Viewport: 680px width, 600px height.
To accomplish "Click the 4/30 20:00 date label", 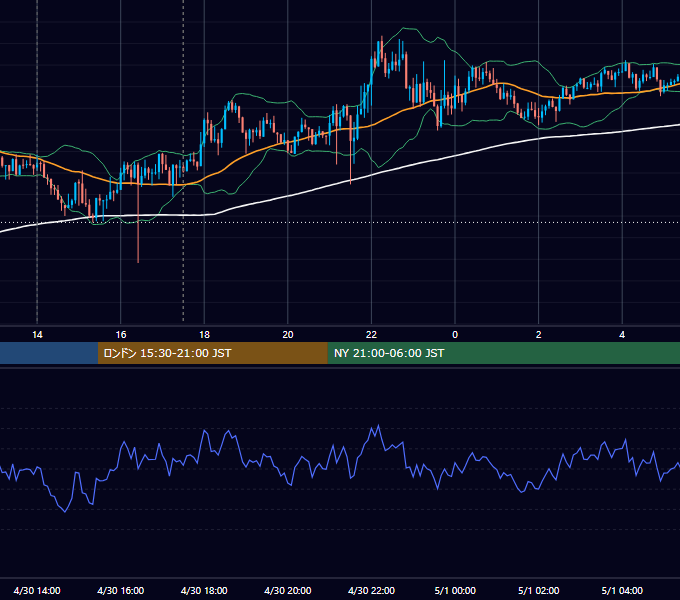I will coord(288,590).
